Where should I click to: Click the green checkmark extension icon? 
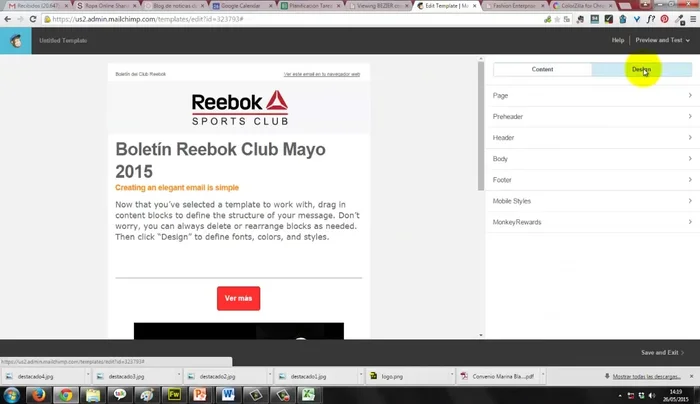pos(608,19)
